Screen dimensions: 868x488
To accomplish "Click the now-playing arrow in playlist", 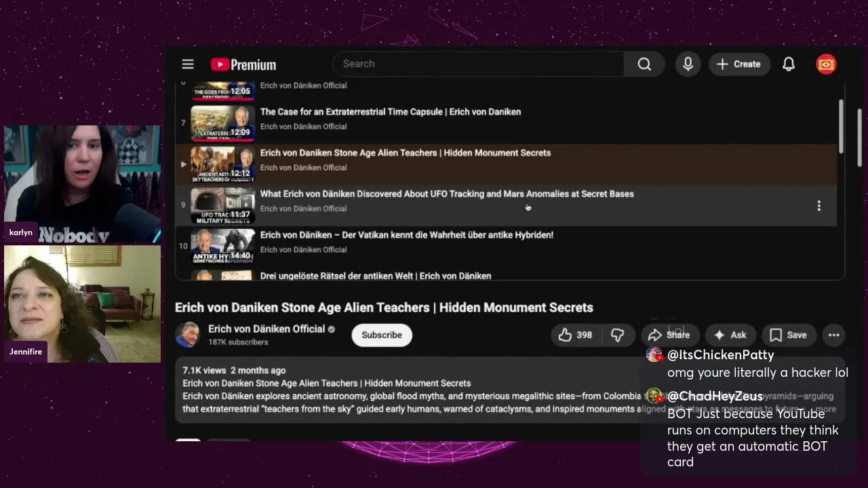I will pos(183,164).
